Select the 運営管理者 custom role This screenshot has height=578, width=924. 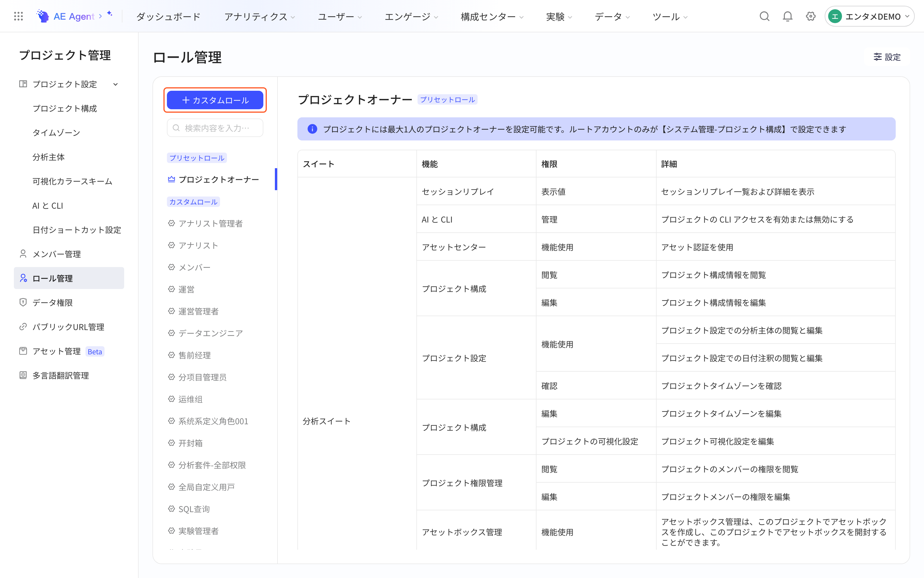click(x=199, y=311)
